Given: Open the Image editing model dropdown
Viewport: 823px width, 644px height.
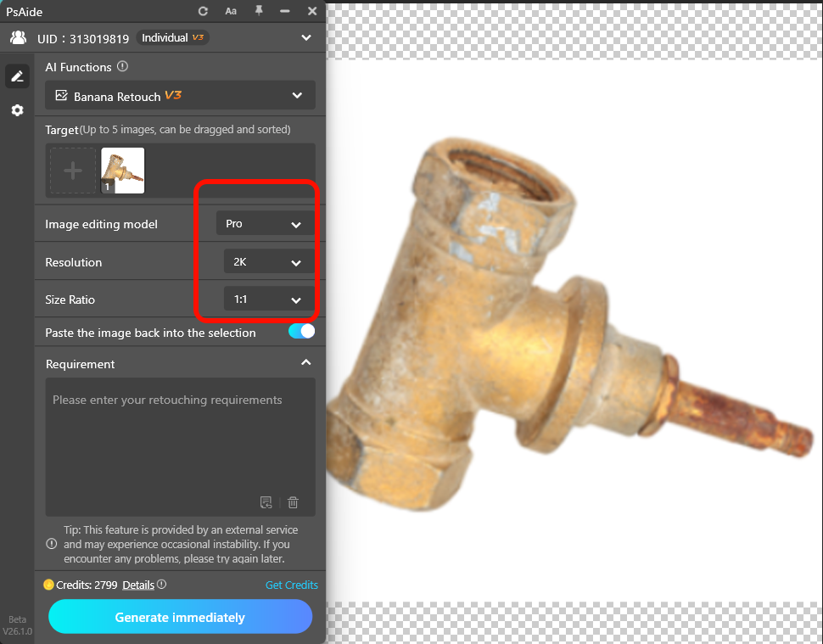Looking at the screenshot, I should pyautogui.click(x=264, y=223).
